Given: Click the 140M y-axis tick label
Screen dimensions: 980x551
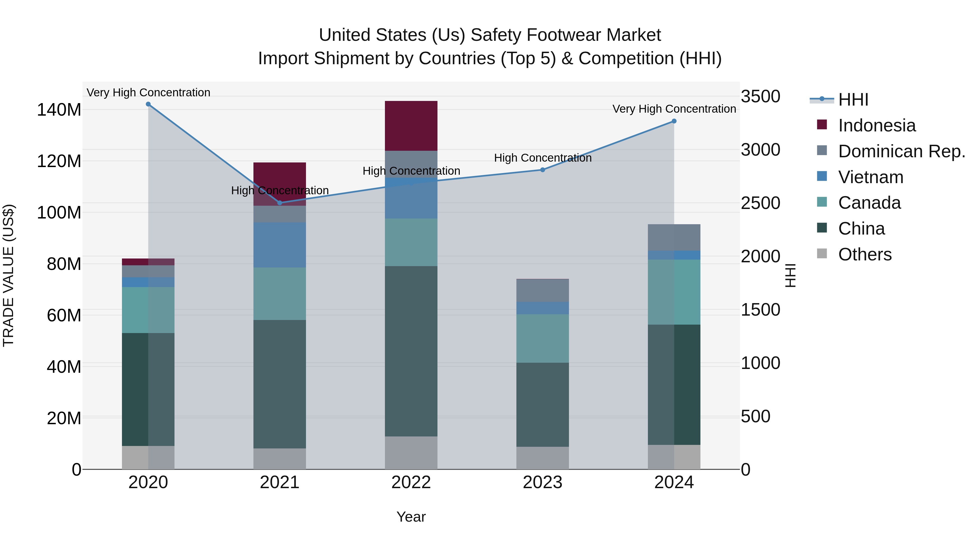Looking at the screenshot, I should click(59, 110).
